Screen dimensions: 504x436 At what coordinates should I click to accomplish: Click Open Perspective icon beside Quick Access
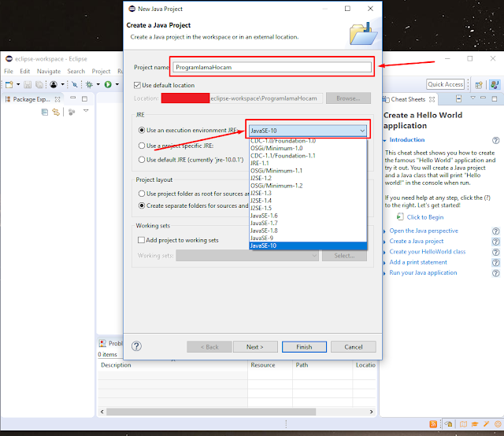click(479, 85)
